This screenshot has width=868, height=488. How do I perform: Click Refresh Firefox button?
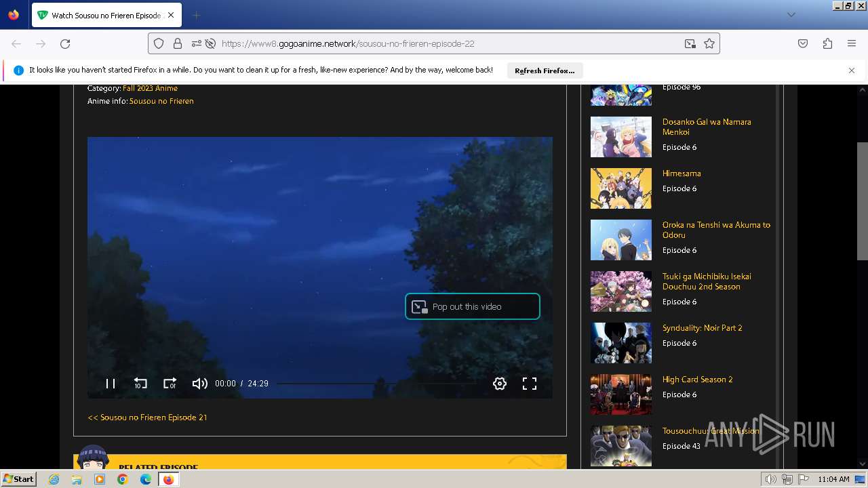545,70
